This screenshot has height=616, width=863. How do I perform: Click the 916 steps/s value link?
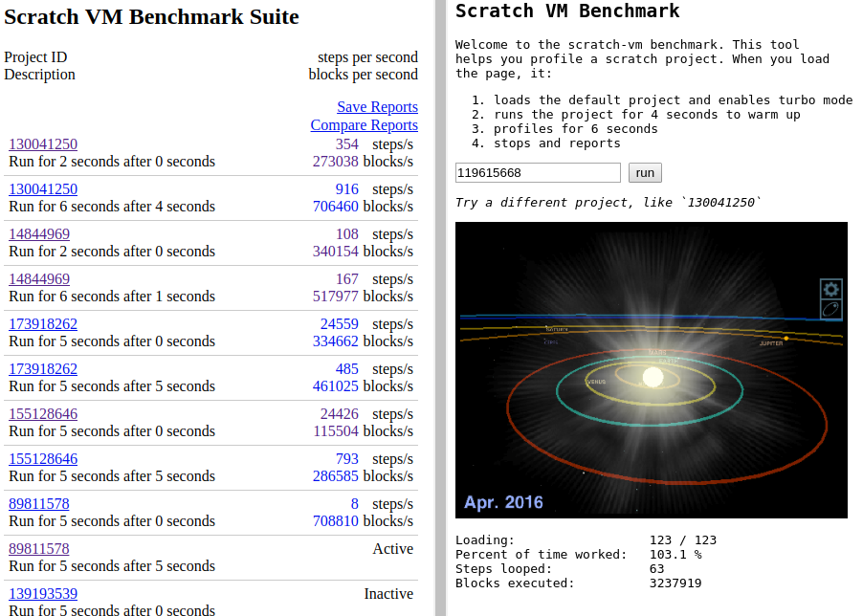click(x=346, y=189)
